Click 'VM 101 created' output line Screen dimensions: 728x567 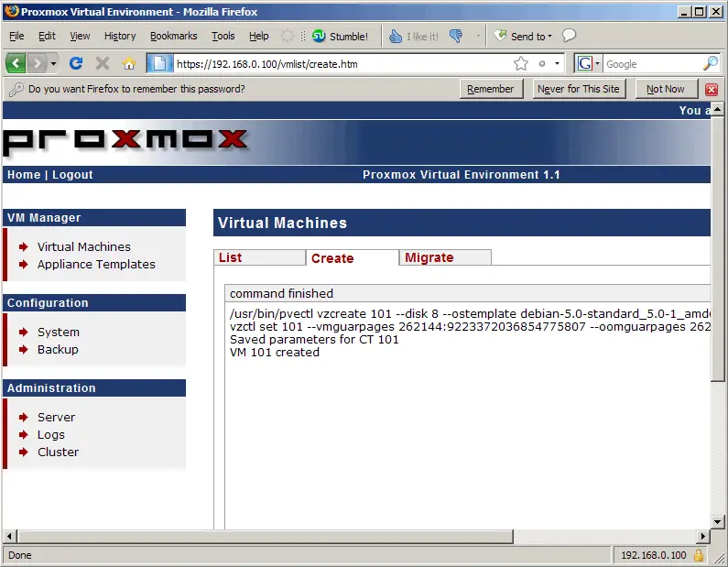tap(275, 352)
